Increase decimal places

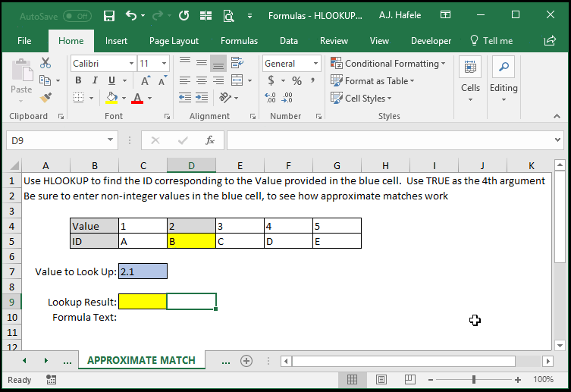[270, 98]
